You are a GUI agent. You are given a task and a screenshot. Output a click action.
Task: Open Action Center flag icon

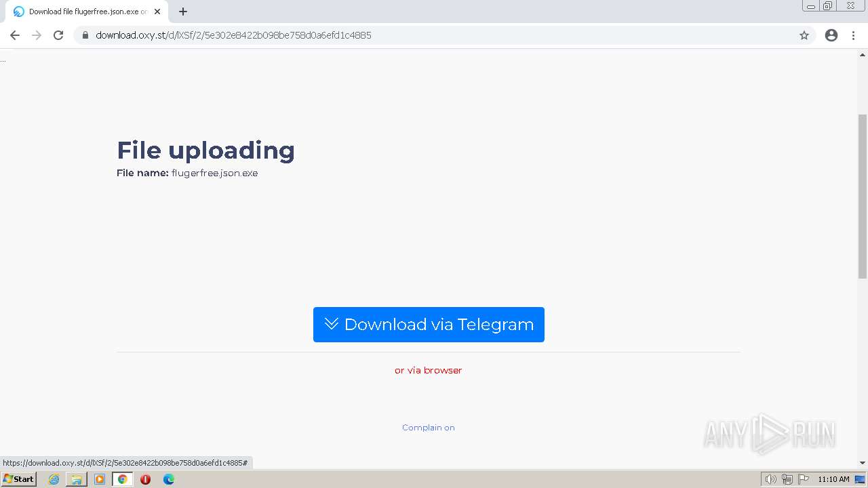[x=804, y=479]
